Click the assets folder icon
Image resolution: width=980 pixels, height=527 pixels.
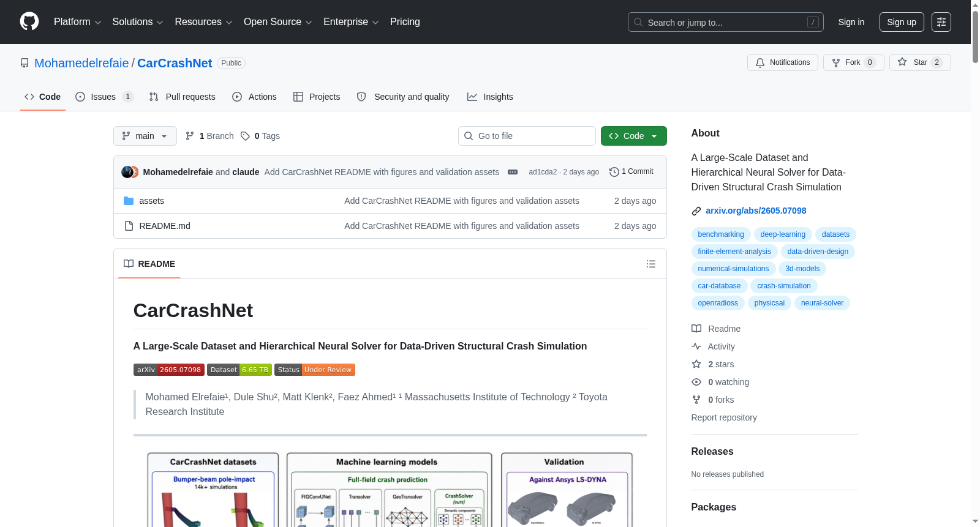(129, 201)
